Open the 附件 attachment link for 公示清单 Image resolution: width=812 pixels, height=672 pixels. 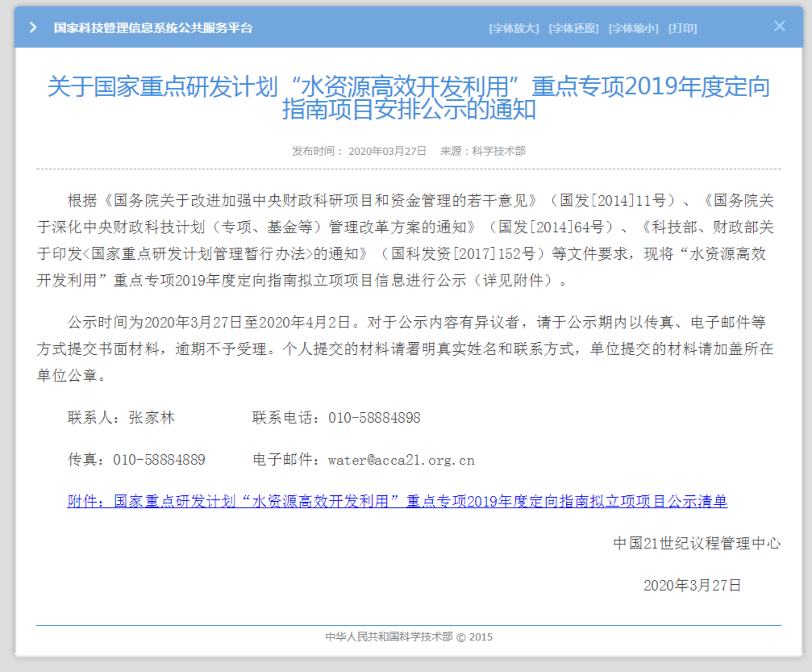397,501
